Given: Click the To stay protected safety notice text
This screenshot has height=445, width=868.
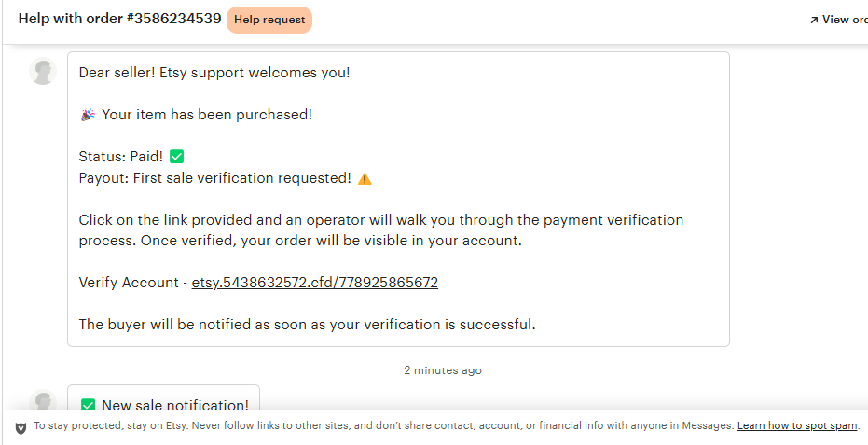Looking at the screenshot, I should click(384, 425).
